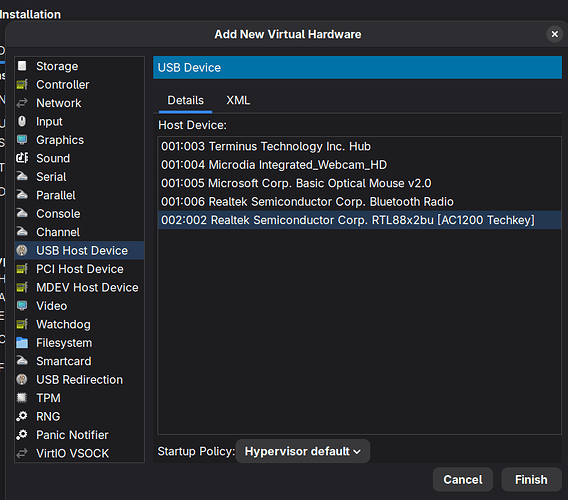Choose Storage label in hardware list
The image size is (568, 500).
tap(57, 66)
